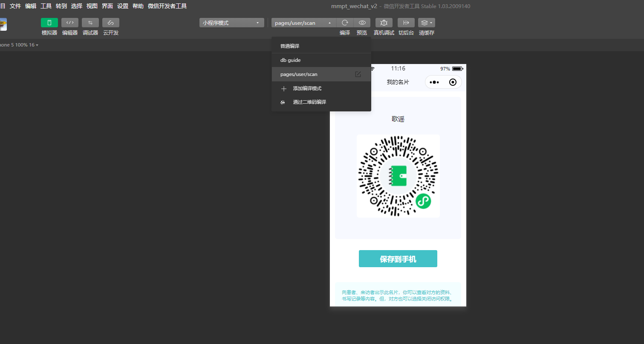The height and width of the screenshot is (344, 644).
Task: Click the plus icon beside 添加编译模式
Action: (x=284, y=89)
